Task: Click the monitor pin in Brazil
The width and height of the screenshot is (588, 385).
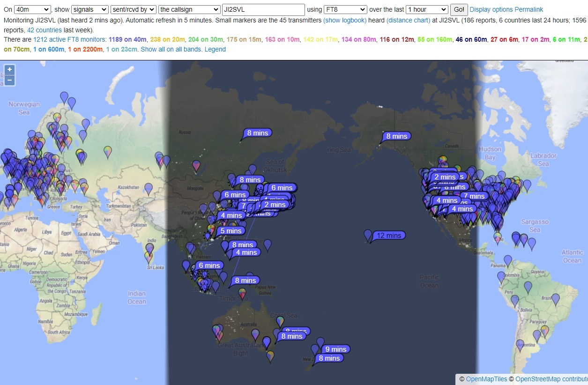Action: click(x=555, y=299)
